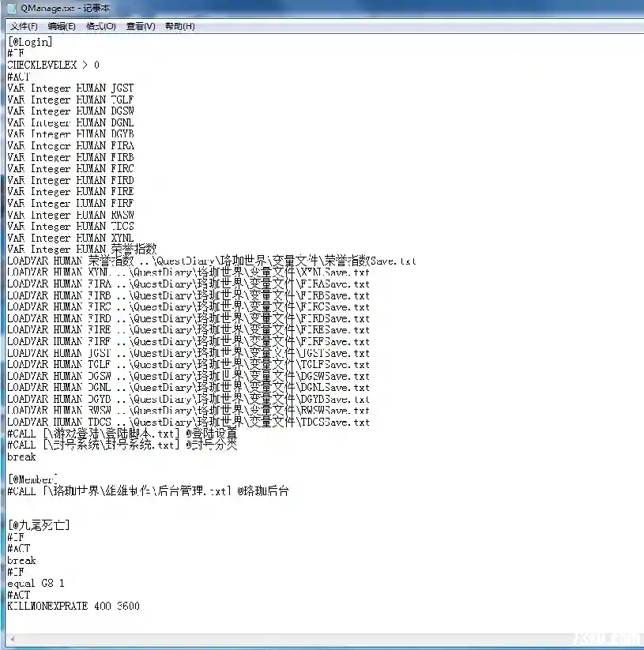Click the line VAR Integer HUMAN TDCS

[x=70, y=227]
